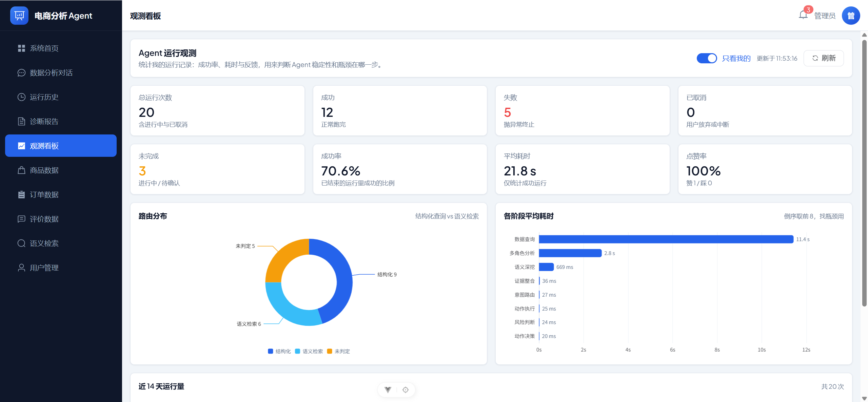Click the 商品数据 bag icon

click(21, 170)
